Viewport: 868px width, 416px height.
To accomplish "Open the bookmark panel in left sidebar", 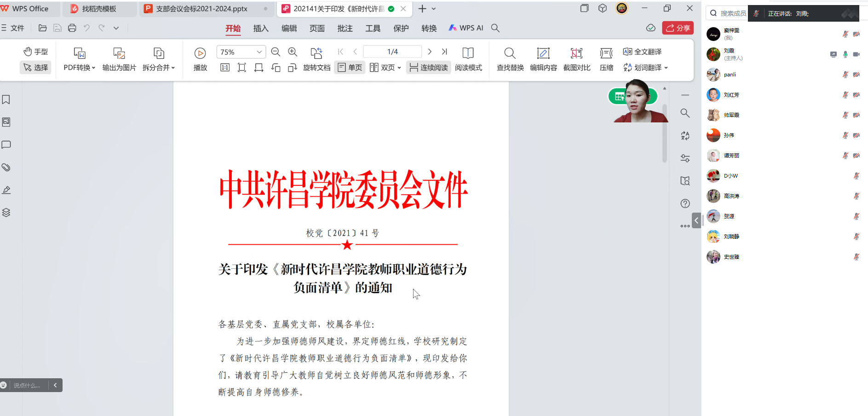I will (x=6, y=100).
